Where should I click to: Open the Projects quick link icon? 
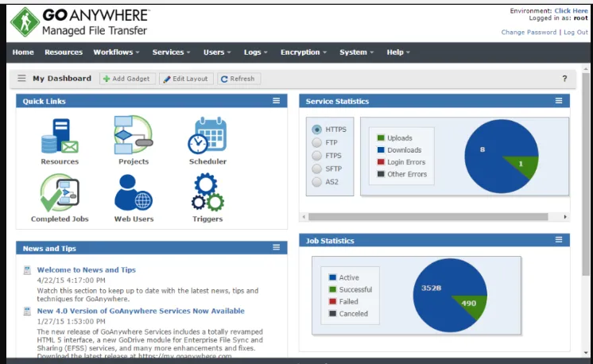(134, 135)
